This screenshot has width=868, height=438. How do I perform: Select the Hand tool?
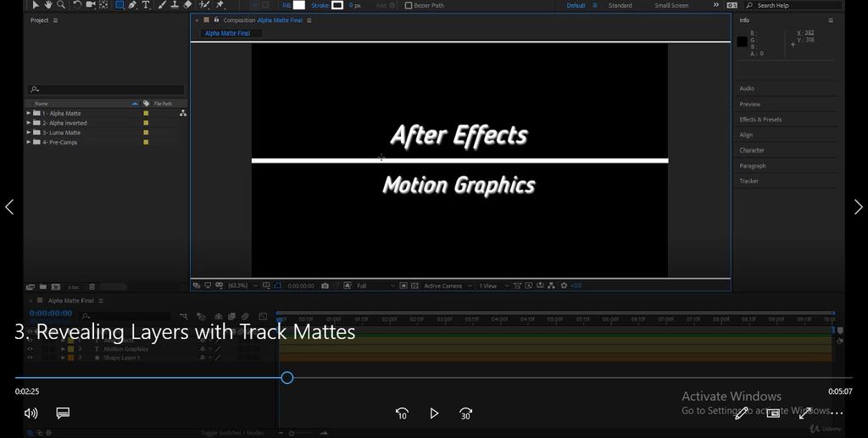[48, 5]
